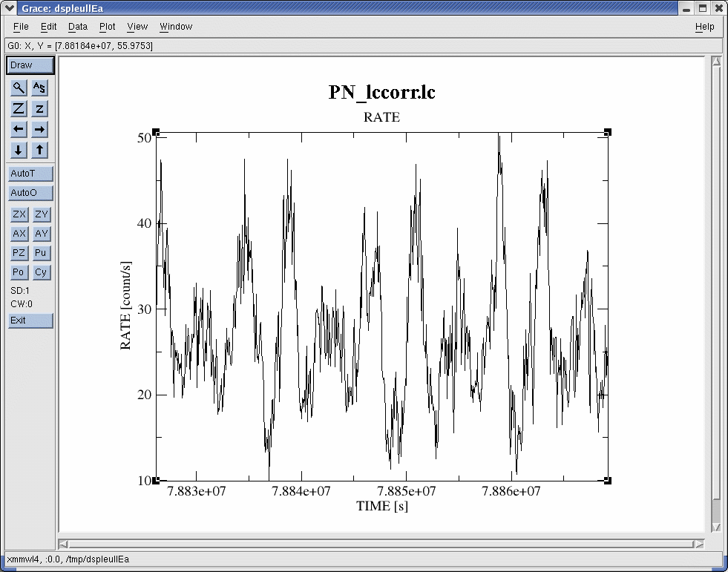Click the AutoO autoscale-on-set button
The height and width of the screenshot is (572, 728).
pos(30,193)
